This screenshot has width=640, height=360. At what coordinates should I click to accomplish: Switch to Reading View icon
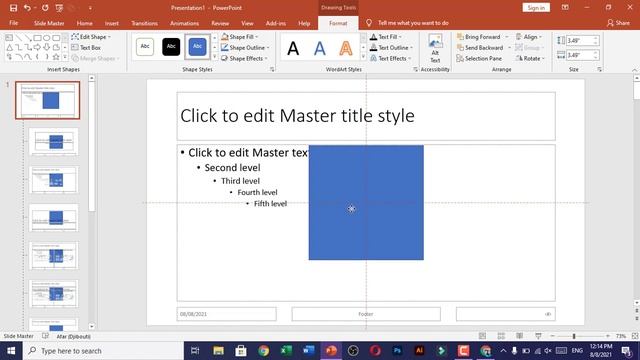[x=520, y=336]
